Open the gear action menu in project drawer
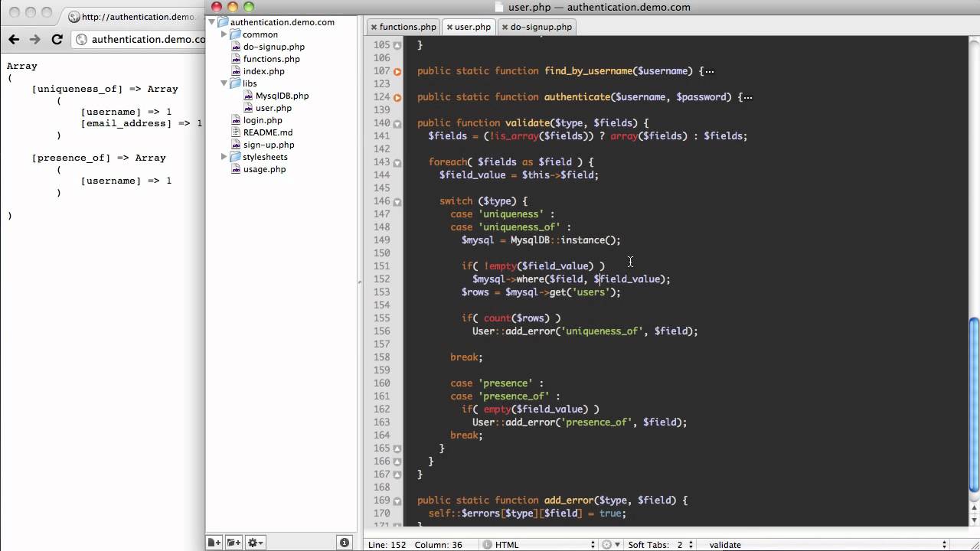 [x=255, y=543]
